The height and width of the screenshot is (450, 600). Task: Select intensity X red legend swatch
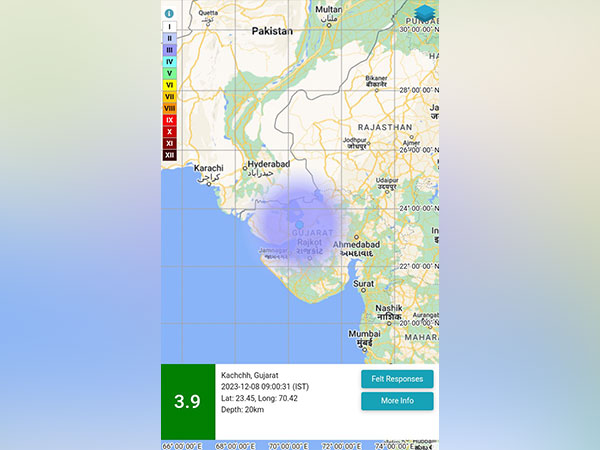click(169, 132)
